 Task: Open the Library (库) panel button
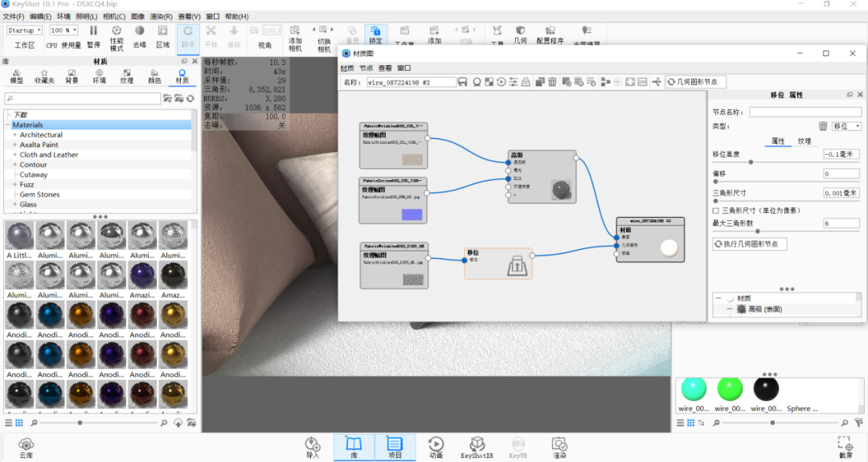353,448
